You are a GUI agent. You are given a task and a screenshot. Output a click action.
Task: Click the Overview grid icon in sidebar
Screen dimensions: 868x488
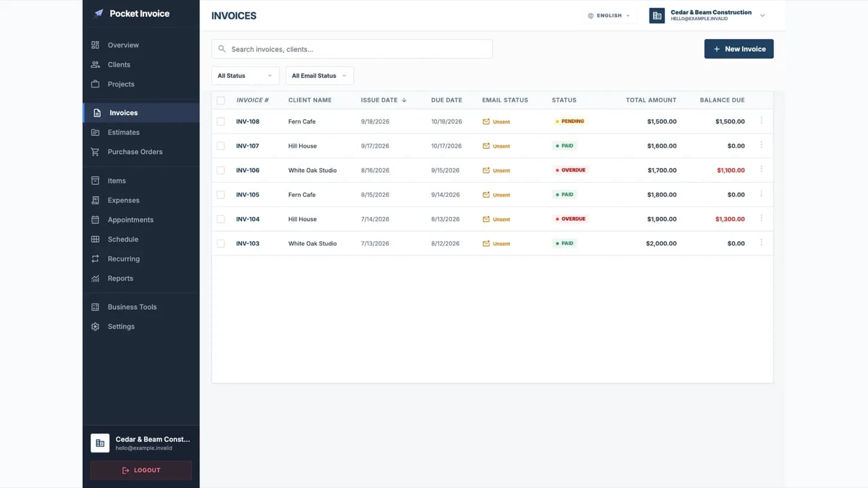[95, 45]
